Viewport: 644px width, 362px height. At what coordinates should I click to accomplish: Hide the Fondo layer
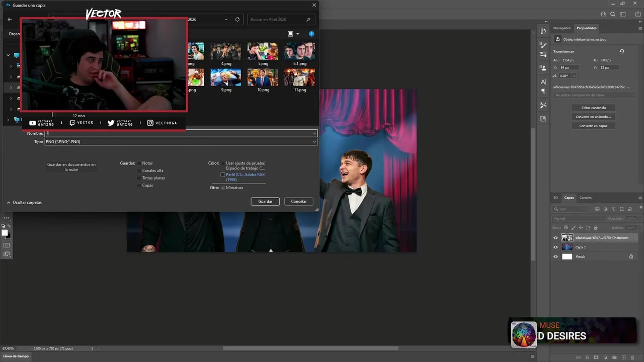point(555,256)
